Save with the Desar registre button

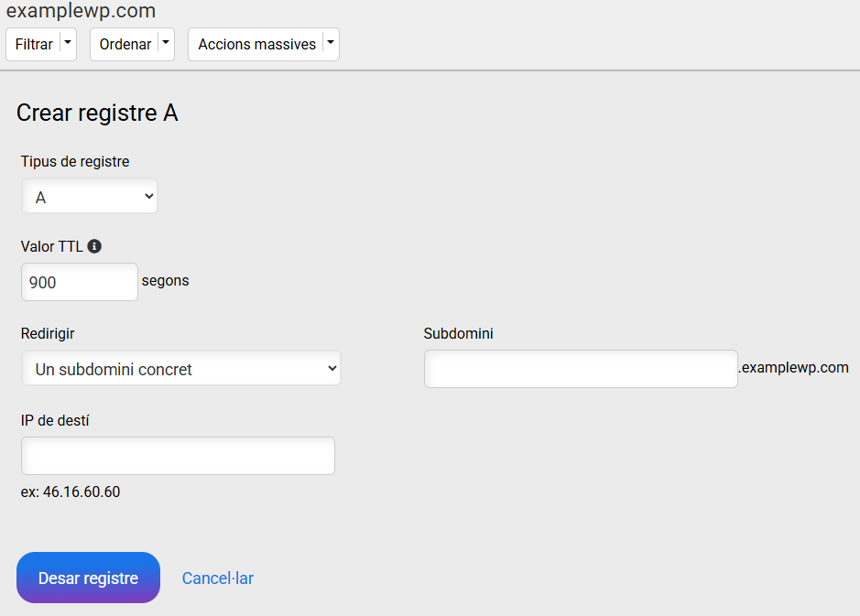coord(88,578)
